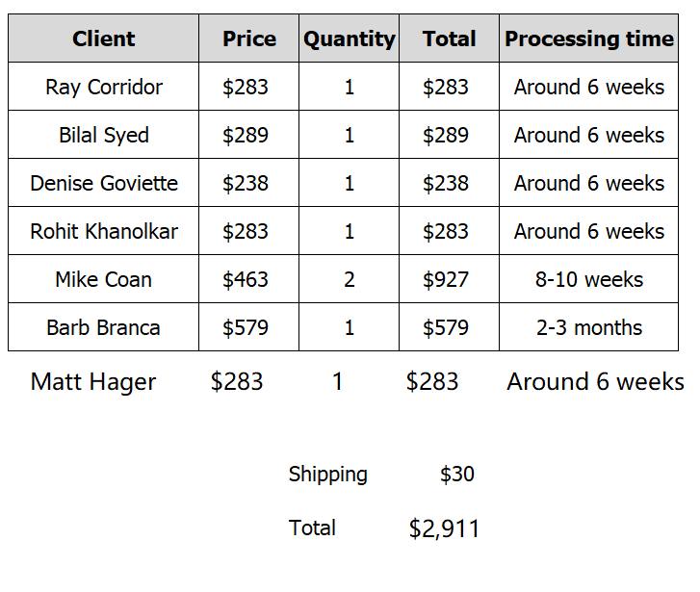This screenshot has width=700, height=592.
Task: Click Matt Hager's Around 6 weeks text
Action: [595, 382]
